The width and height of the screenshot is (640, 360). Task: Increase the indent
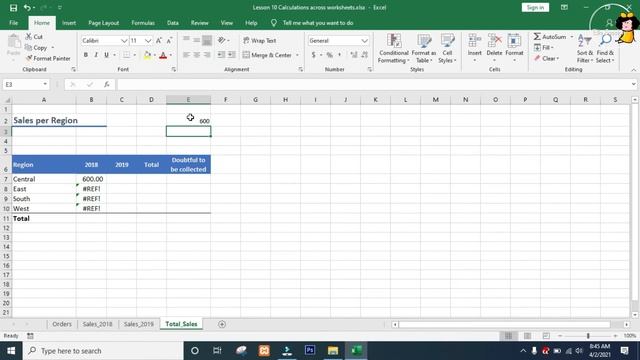[x=231, y=55]
